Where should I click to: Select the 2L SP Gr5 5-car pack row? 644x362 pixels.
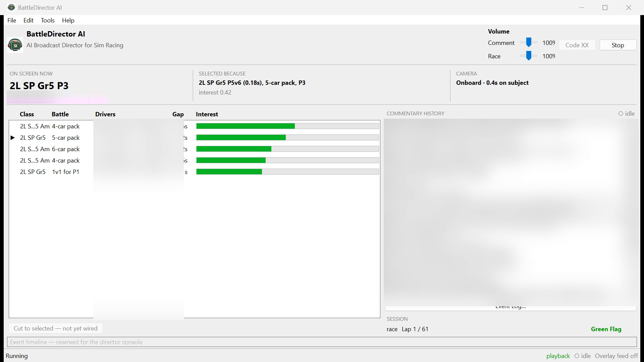coord(195,138)
